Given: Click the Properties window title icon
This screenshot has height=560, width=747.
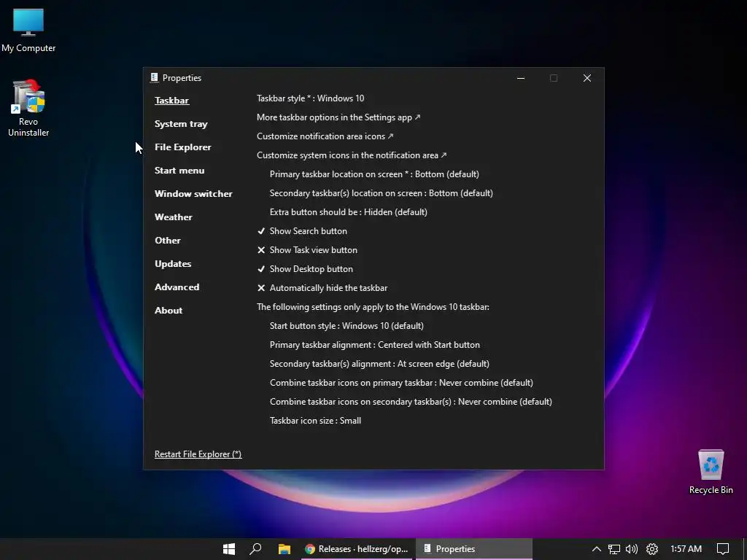Looking at the screenshot, I should coord(155,77).
